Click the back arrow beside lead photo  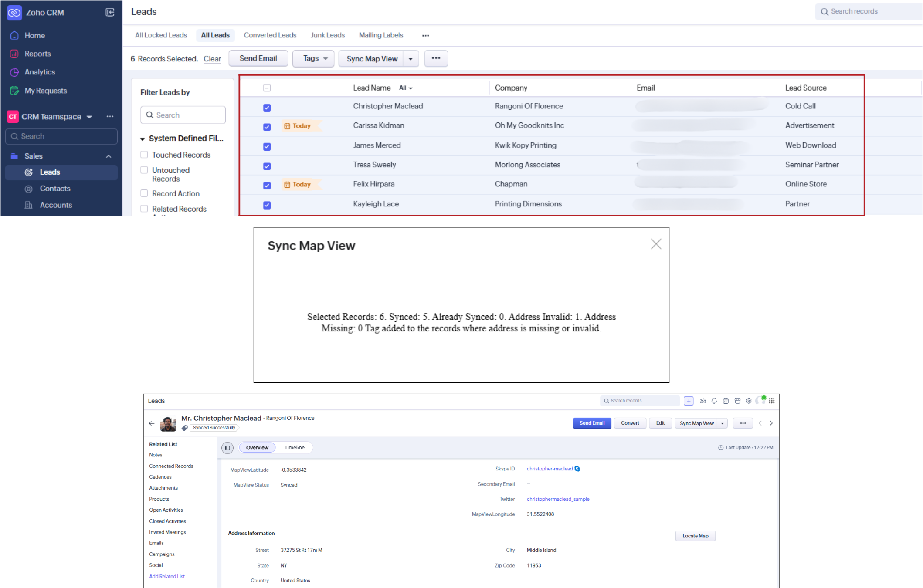pyautogui.click(x=152, y=423)
